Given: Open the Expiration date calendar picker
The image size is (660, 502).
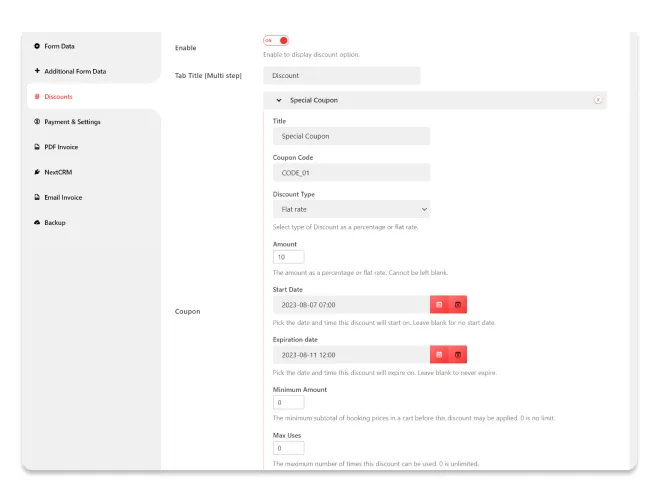Looking at the screenshot, I should pos(439,354).
